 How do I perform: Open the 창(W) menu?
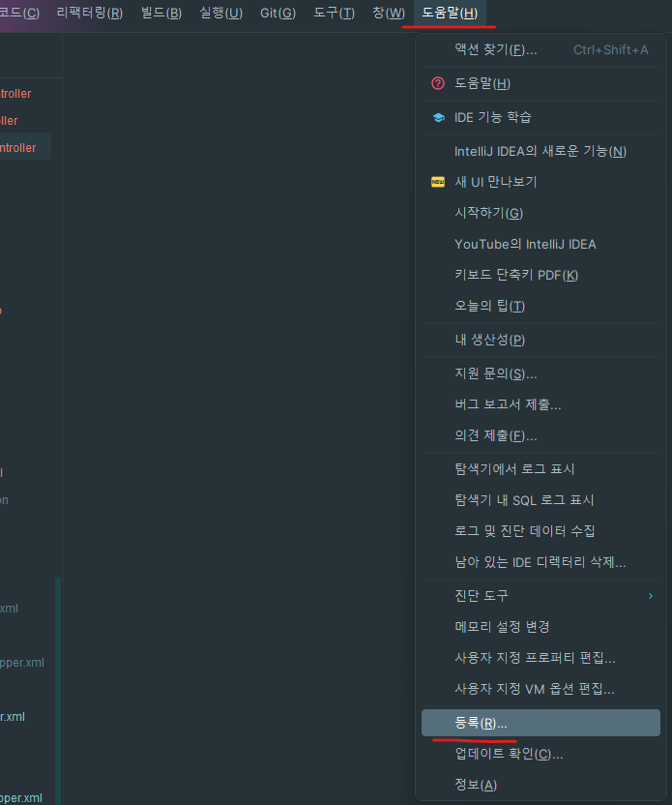[x=389, y=13]
